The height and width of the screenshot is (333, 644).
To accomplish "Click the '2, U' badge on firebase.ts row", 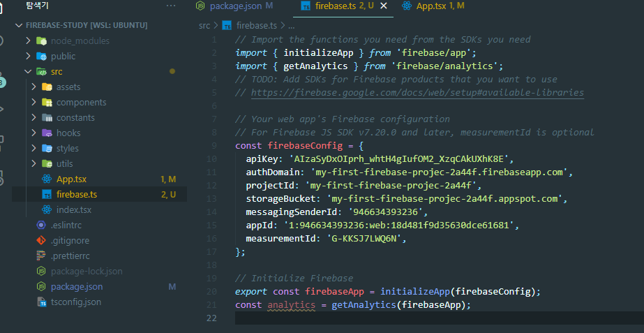I will [x=169, y=195].
